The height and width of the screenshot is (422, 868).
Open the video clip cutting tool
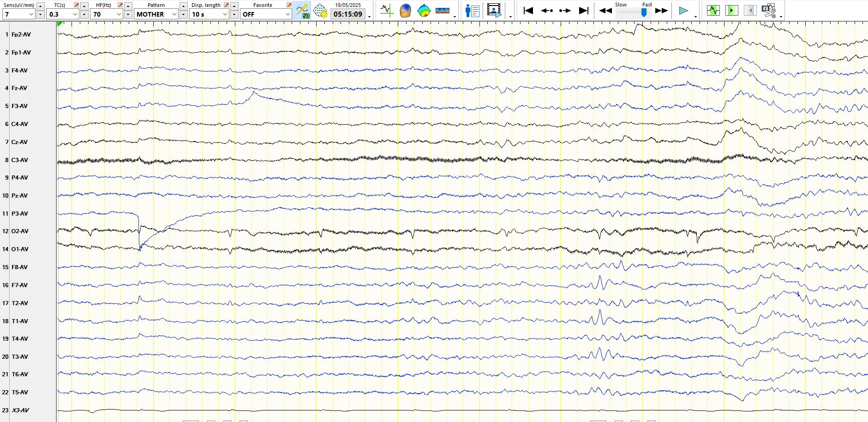pos(769,10)
